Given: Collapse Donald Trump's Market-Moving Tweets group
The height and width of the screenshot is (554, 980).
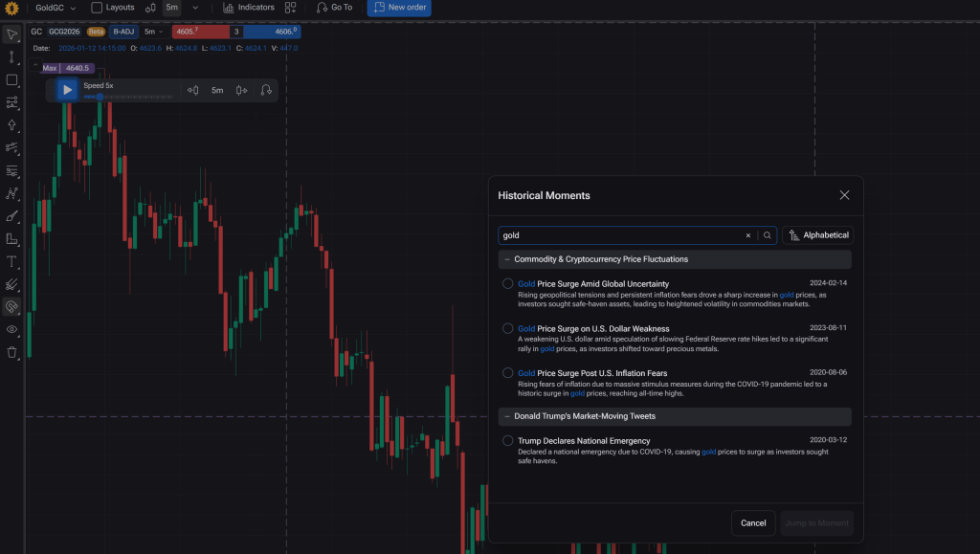Looking at the screenshot, I should [x=675, y=416].
